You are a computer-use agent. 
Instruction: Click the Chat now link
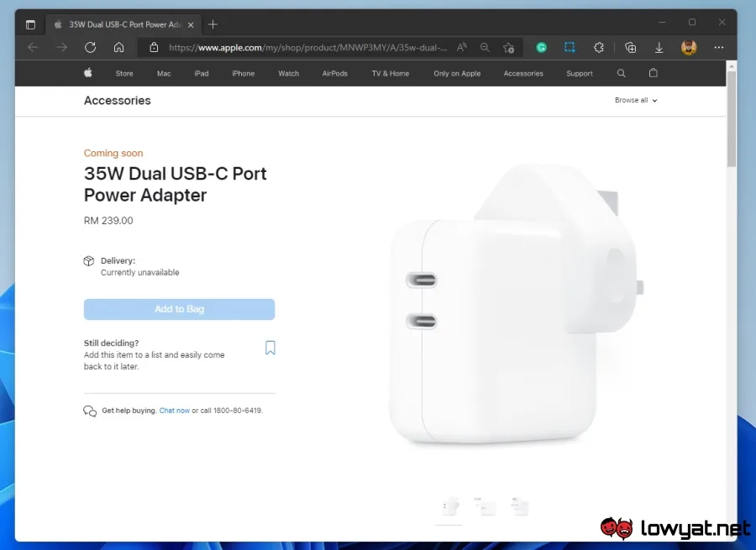[175, 411]
